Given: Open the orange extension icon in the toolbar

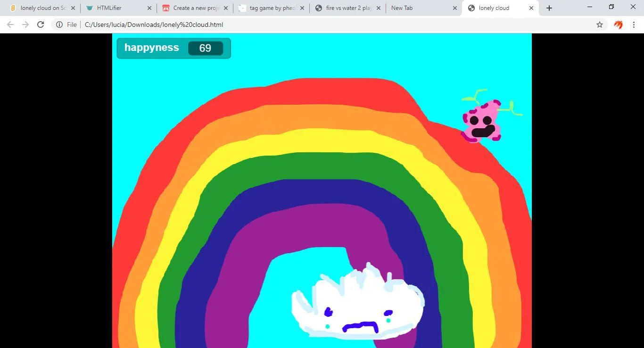Looking at the screenshot, I should pyautogui.click(x=618, y=25).
